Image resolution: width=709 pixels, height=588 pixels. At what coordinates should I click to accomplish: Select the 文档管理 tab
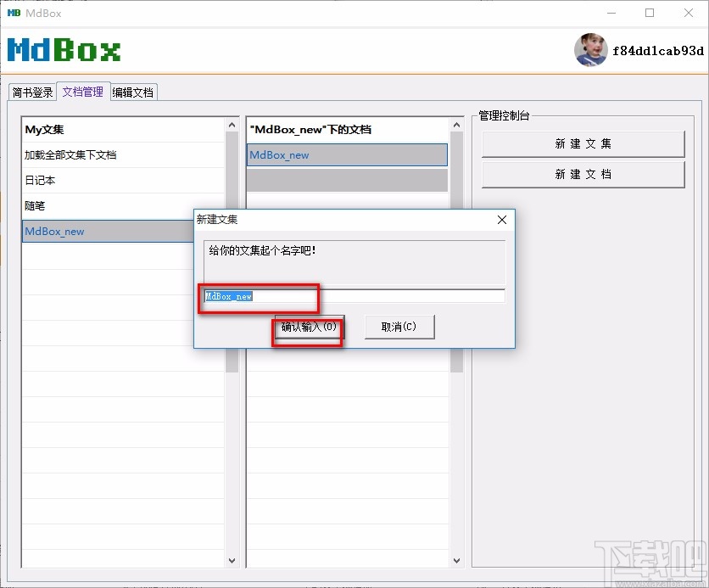(82, 92)
